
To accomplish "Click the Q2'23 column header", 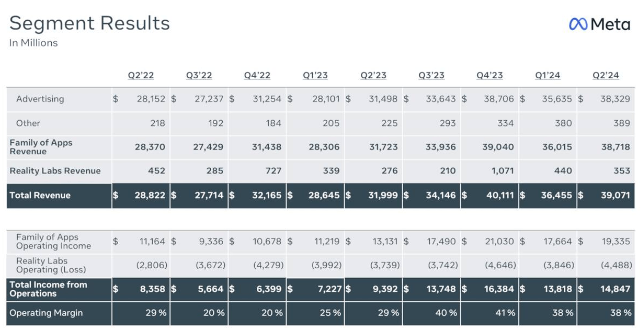I will point(373,76).
